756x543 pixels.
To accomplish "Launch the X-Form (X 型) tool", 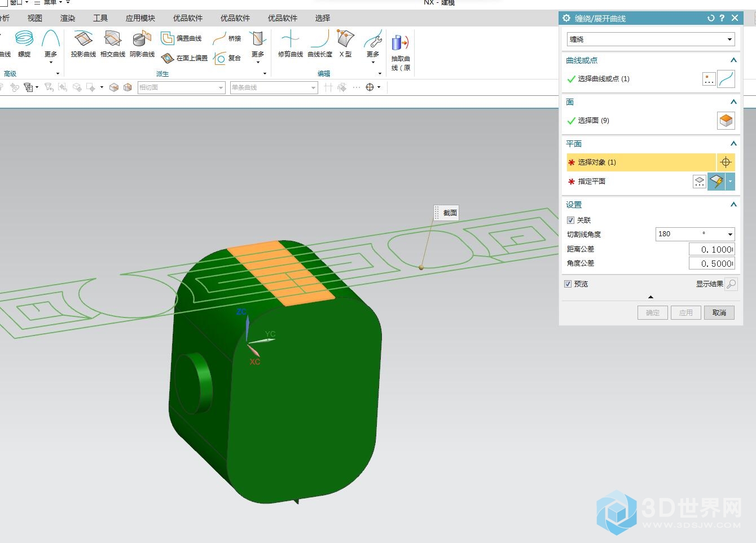I will pyautogui.click(x=345, y=44).
